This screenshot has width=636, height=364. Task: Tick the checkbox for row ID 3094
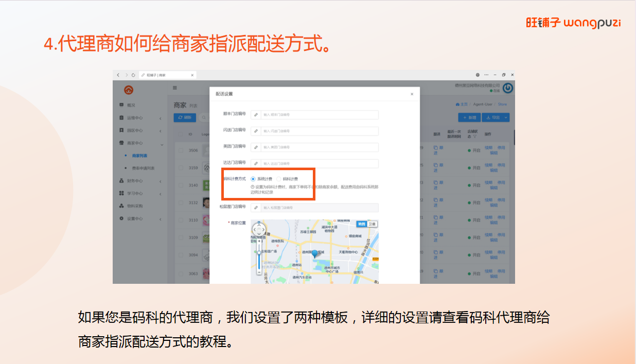[x=181, y=255]
